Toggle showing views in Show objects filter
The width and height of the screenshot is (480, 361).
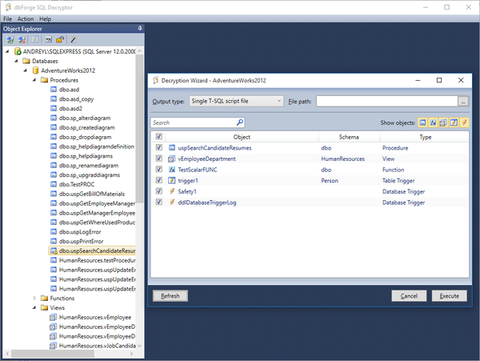coord(443,123)
